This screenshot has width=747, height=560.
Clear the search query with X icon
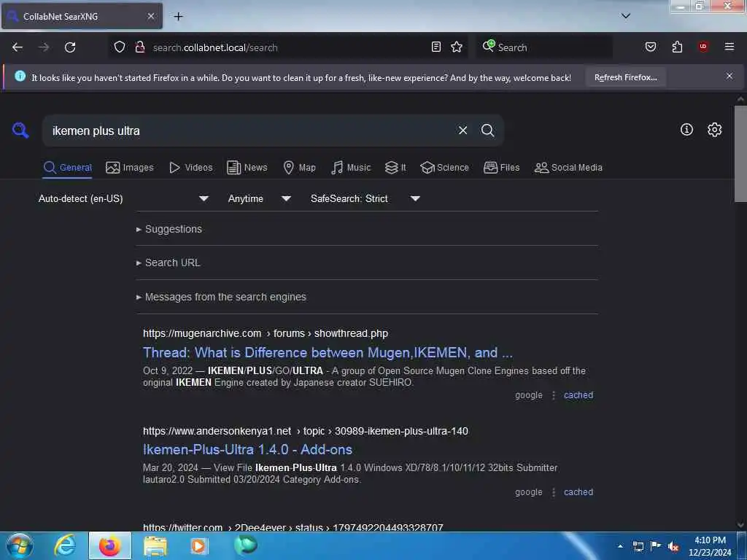[462, 131]
